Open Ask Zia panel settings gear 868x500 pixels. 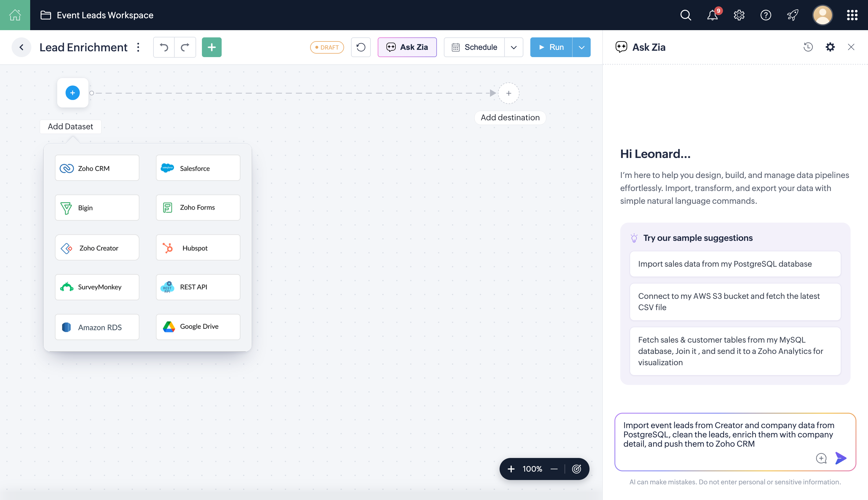click(x=830, y=47)
